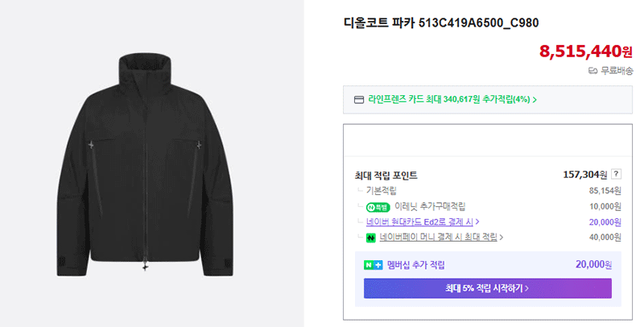Expand arrow next to 네이버페이 머니 link
The height and width of the screenshot is (327, 644).
click(x=502, y=237)
